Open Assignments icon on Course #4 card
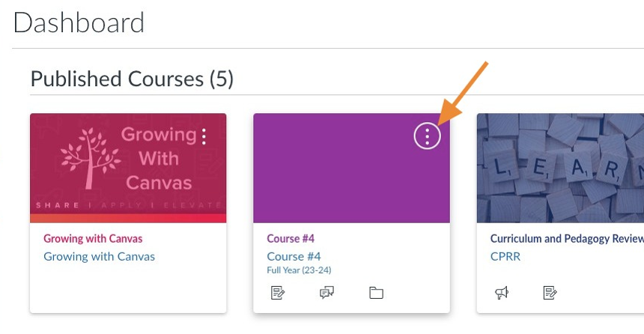This screenshot has height=334, width=644. point(278,293)
